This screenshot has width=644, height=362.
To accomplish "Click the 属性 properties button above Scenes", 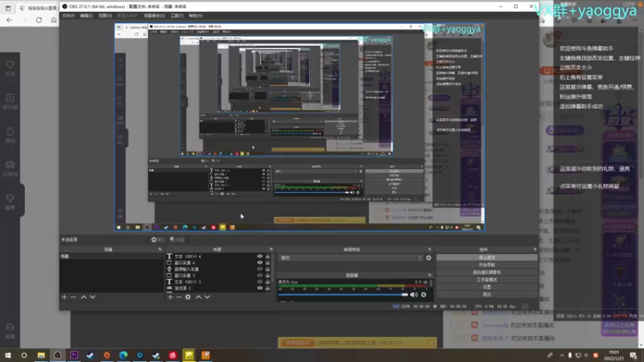I will pos(158,240).
